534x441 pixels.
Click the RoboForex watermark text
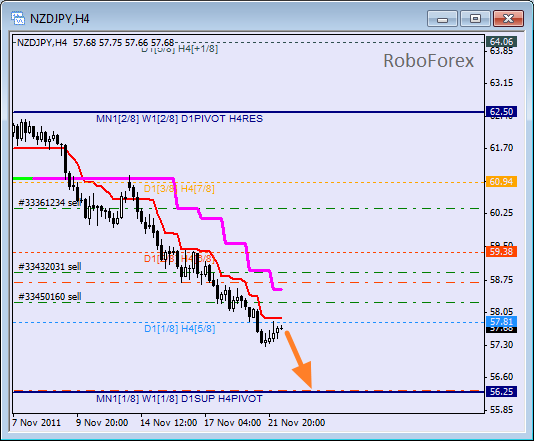click(x=428, y=61)
